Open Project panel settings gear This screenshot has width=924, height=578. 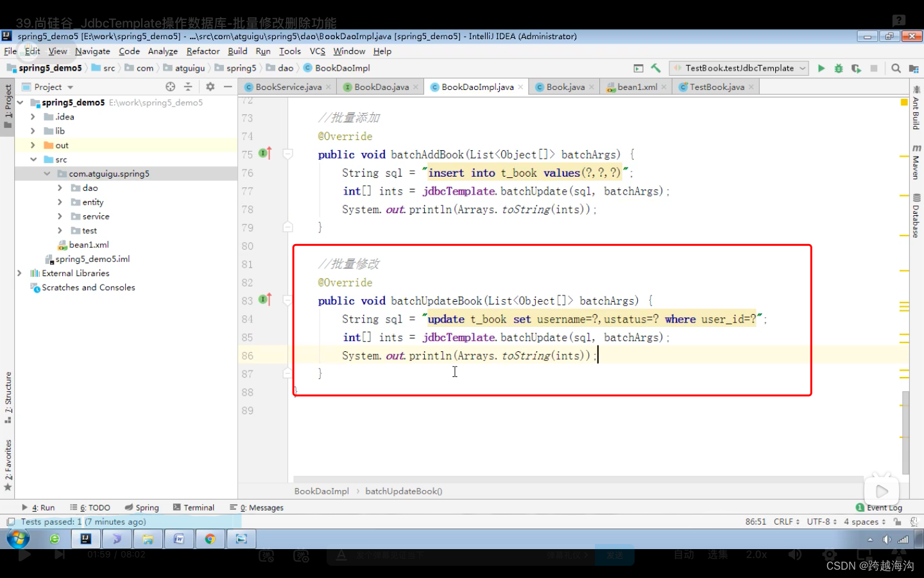210,87
